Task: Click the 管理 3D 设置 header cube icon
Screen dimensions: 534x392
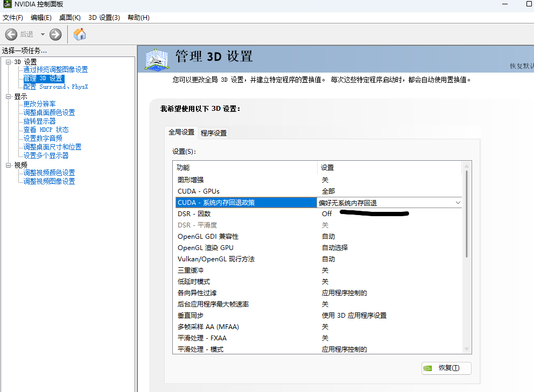Action: coord(157,60)
